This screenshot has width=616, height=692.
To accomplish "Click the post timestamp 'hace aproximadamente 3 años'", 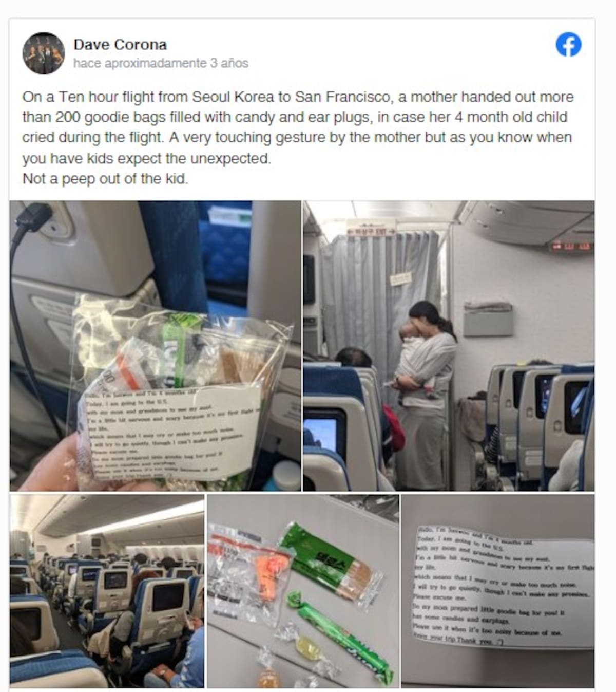I will tap(161, 63).
